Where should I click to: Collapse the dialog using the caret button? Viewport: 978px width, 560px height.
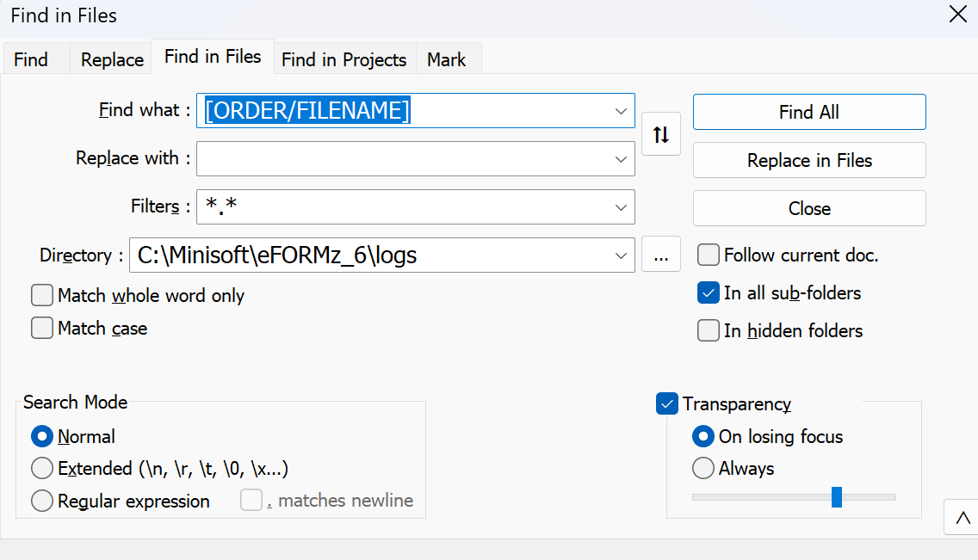963,518
